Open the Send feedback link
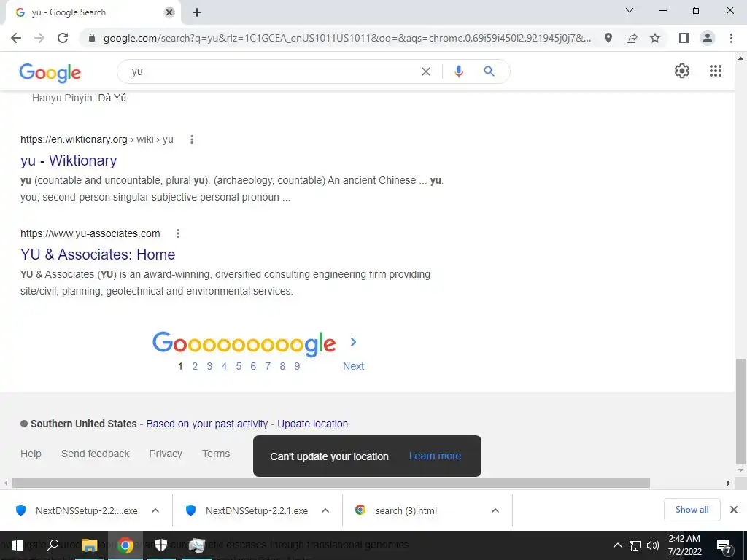 pos(96,454)
